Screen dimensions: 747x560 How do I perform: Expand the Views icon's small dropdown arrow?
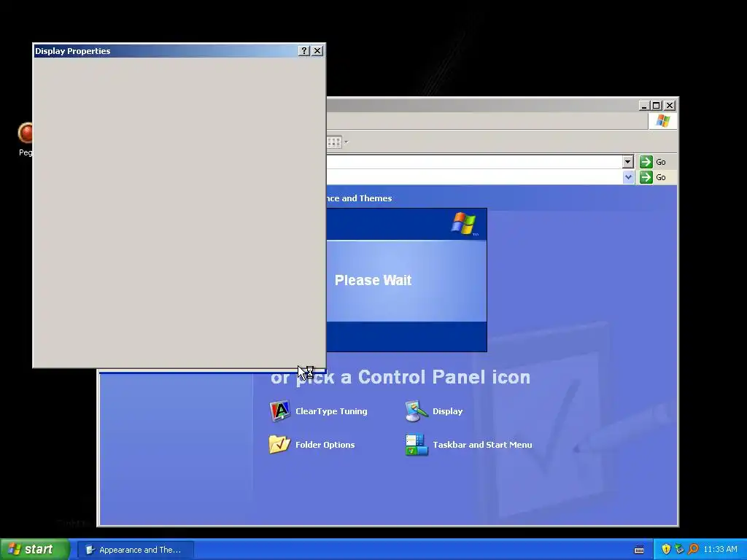[347, 142]
